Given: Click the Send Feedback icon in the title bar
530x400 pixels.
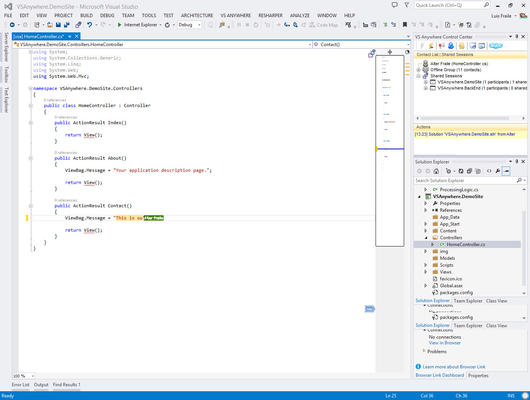Looking at the screenshot, I should [394, 5].
